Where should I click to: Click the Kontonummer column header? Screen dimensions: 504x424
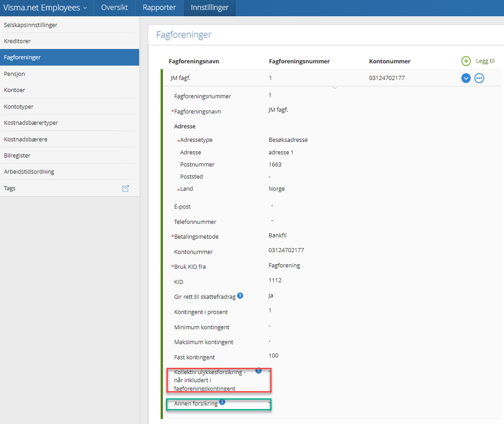point(389,62)
